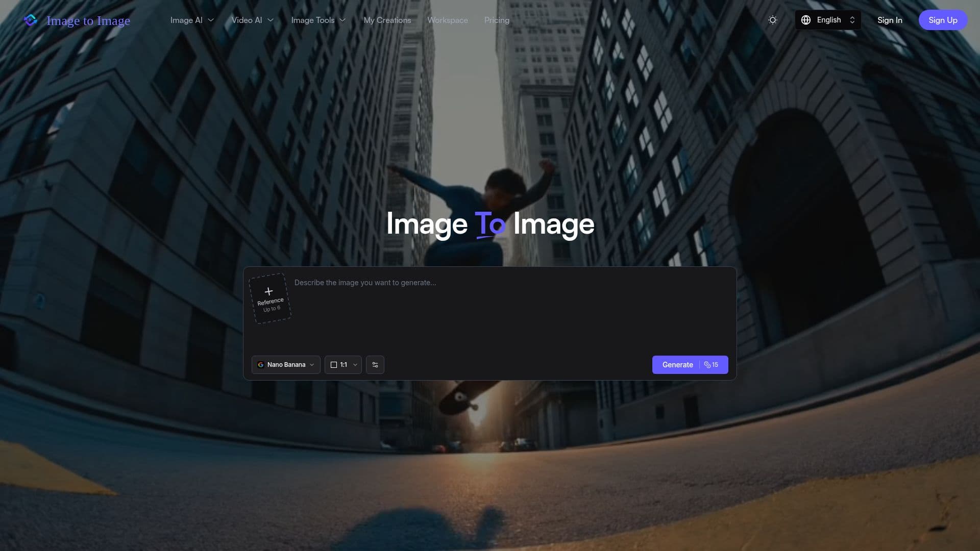Click the plus icon to add reference image
Screen dimensions: 980x551
point(268,291)
